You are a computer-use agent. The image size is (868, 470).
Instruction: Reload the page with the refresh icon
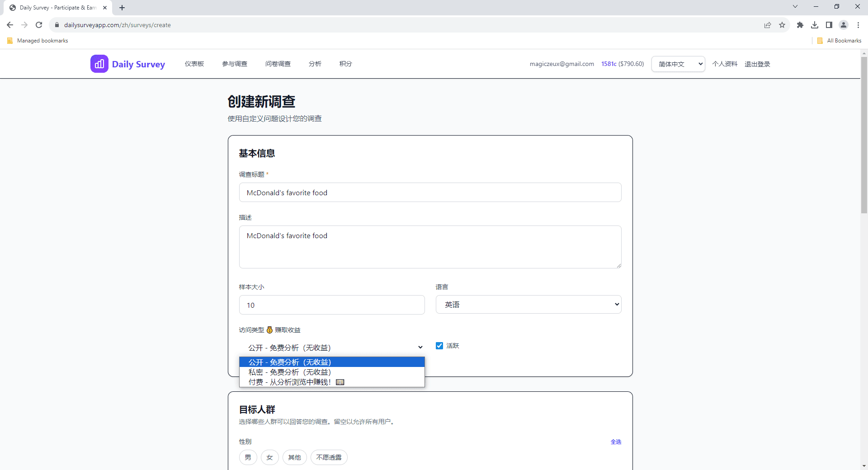39,25
